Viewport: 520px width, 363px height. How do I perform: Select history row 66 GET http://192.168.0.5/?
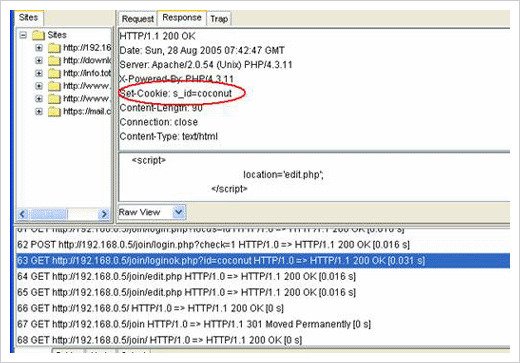click(x=263, y=308)
